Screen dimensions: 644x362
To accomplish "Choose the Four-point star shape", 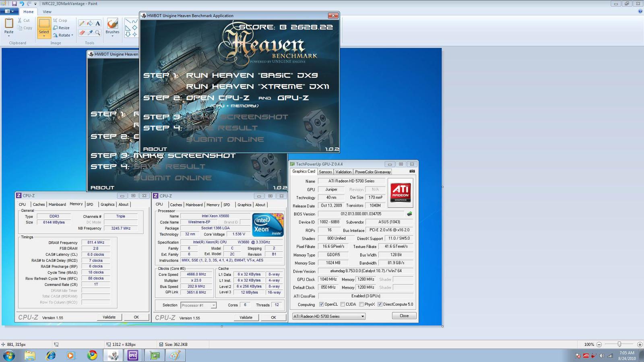I will pyautogui.click(x=134, y=34).
